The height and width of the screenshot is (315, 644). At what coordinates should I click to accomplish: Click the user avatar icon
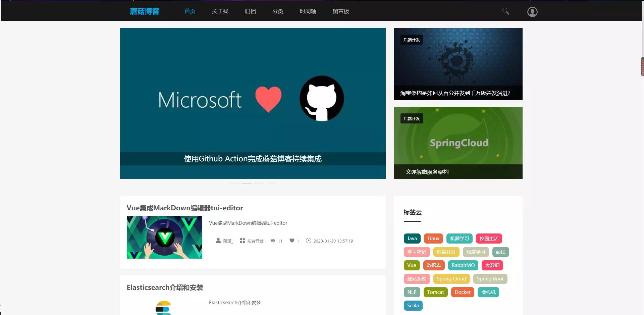(x=532, y=12)
